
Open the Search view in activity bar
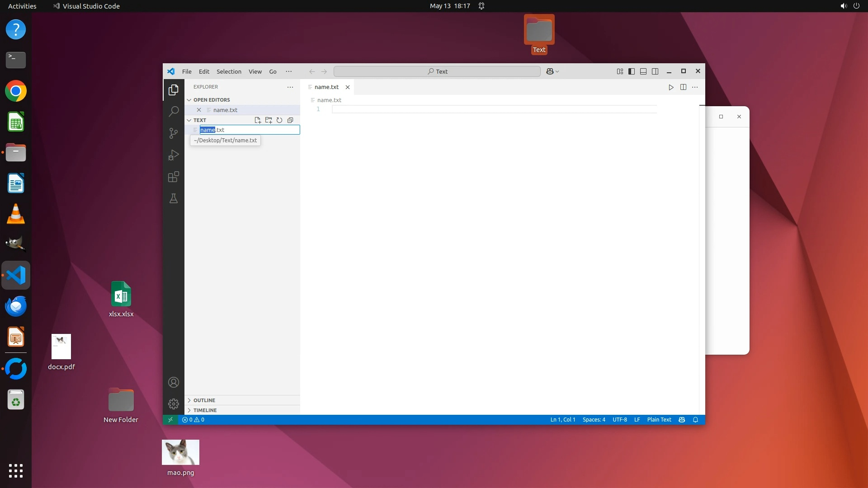pyautogui.click(x=174, y=111)
